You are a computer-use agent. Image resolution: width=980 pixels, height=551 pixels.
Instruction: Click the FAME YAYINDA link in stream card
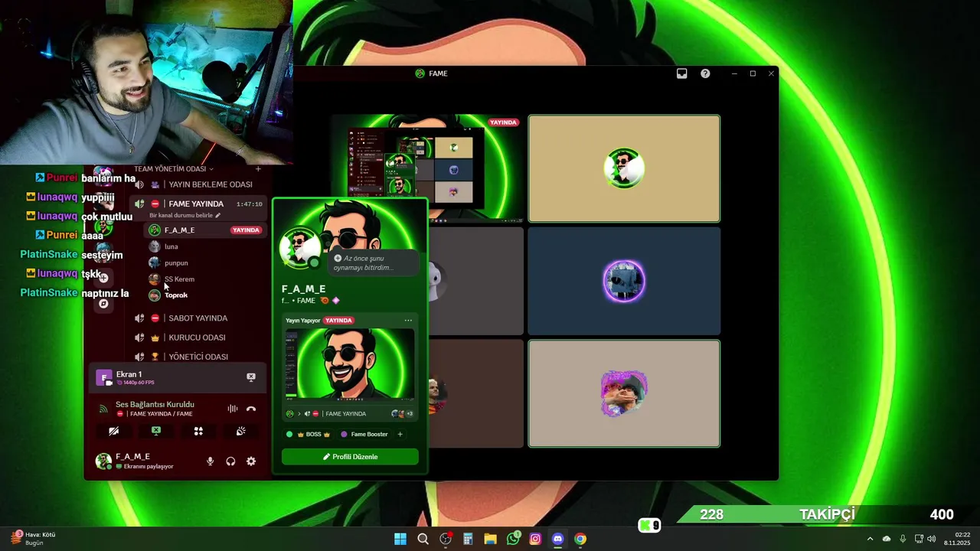coord(345,414)
